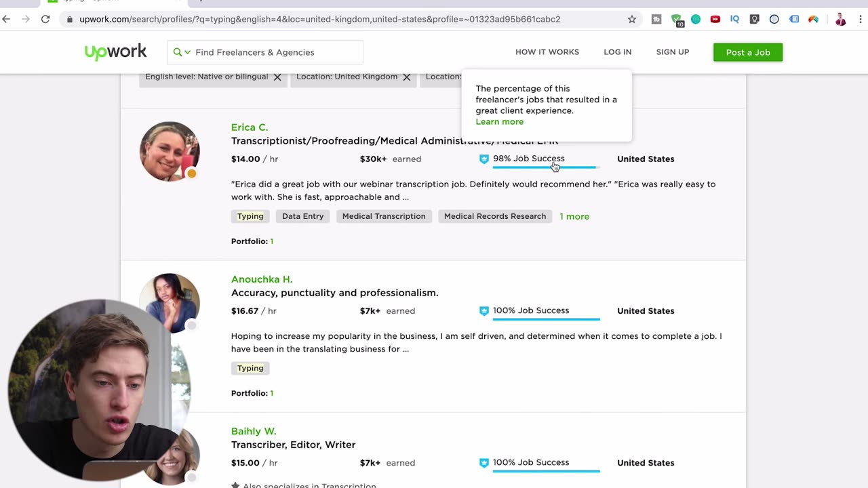The height and width of the screenshot is (488, 868).
Task: Click Anouchka's 100% Job Success bar
Action: click(546, 319)
